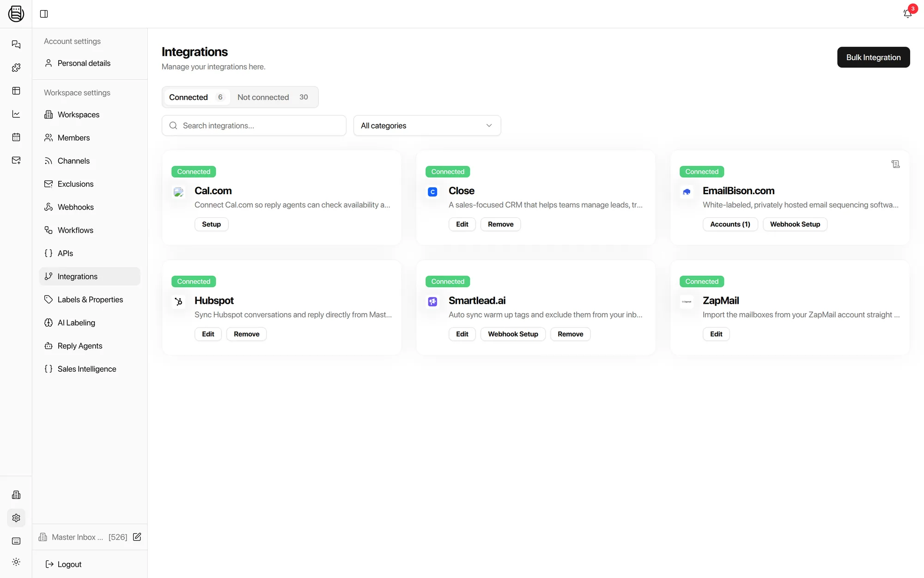This screenshot has width=924, height=578.
Task: Open Sales Intelligence settings
Action: (90, 369)
